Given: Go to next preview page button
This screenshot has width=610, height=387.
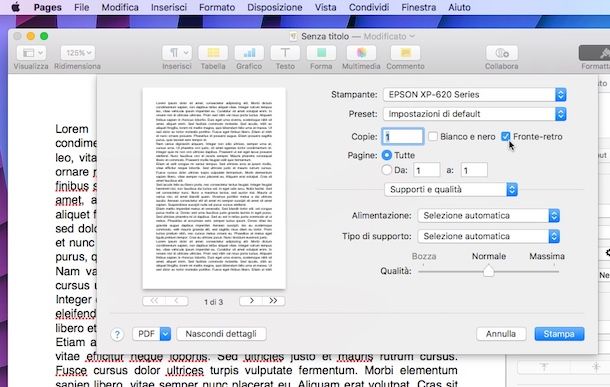Looking at the screenshot, I should point(251,301).
